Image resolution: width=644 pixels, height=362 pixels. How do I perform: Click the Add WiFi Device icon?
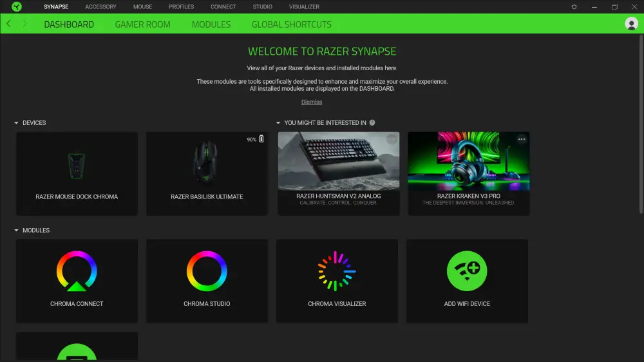(x=467, y=271)
